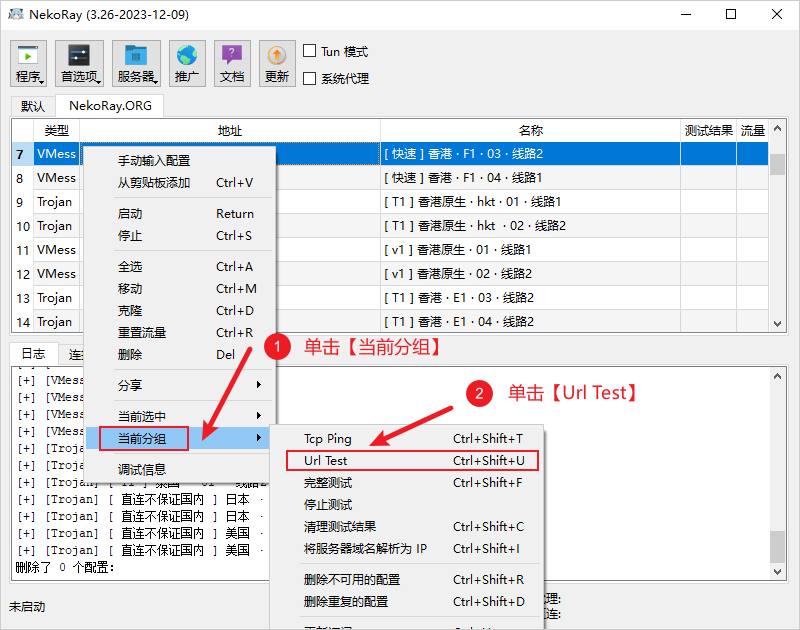The height and width of the screenshot is (630, 800).
Task: Click the 服务器 (Server) toolbar icon
Action: (136, 62)
